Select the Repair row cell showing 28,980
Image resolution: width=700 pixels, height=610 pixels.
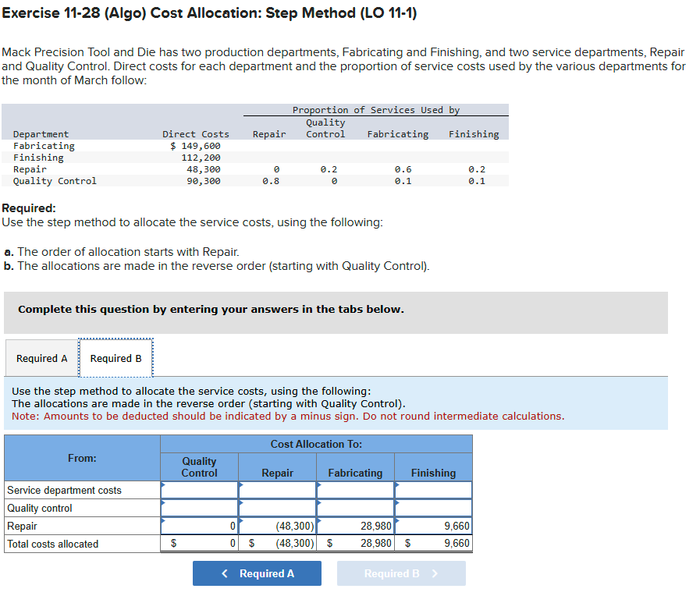coord(355,526)
